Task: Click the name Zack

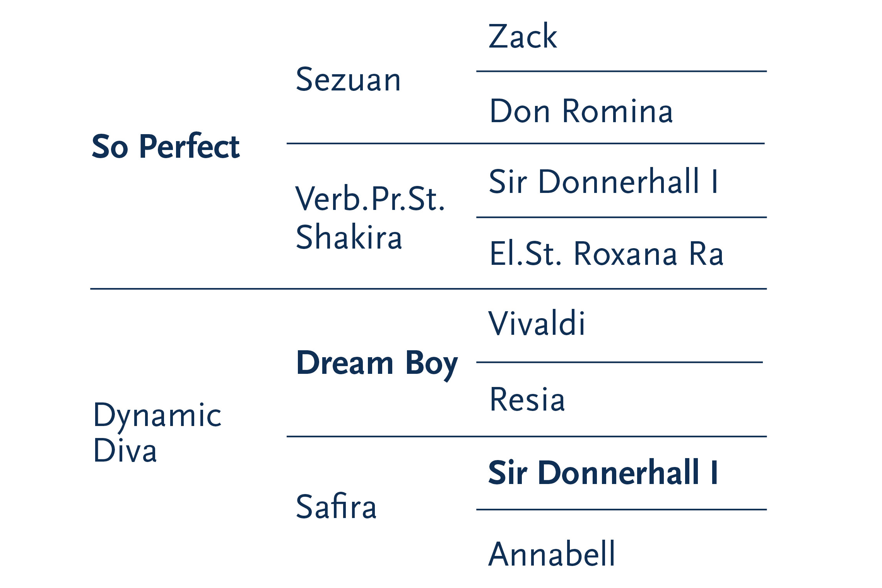Action: (x=523, y=37)
